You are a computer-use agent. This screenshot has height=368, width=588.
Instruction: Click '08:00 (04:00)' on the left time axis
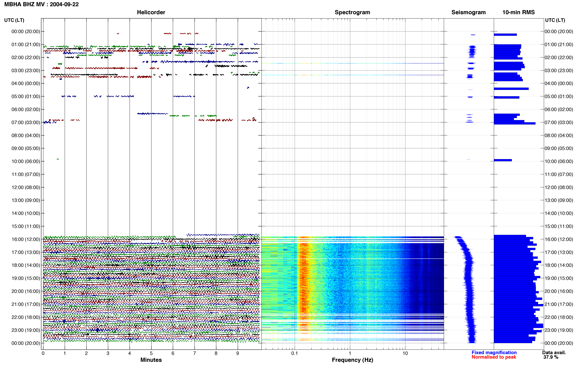click(x=26, y=135)
